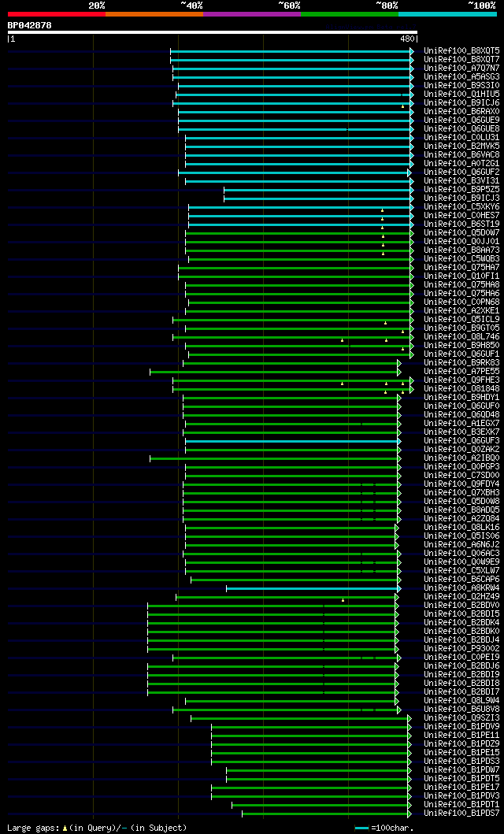The height and width of the screenshot is (834, 504).
Task: Select the UniRef100_Q2HZ49 label
Action: [x=461, y=598]
